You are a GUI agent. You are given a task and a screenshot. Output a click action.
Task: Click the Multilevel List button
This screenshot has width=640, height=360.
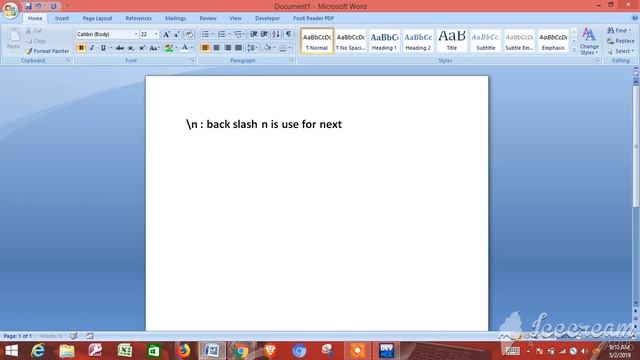(238, 34)
